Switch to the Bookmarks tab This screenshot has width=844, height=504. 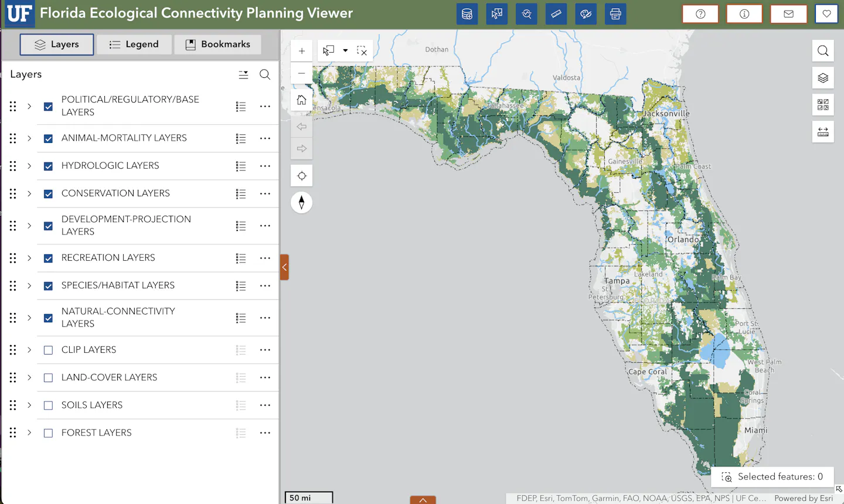coord(217,44)
